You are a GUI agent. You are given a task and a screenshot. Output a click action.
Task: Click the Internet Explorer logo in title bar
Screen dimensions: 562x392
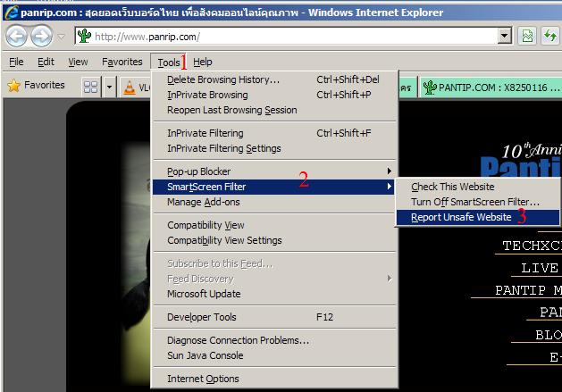pos(12,13)
